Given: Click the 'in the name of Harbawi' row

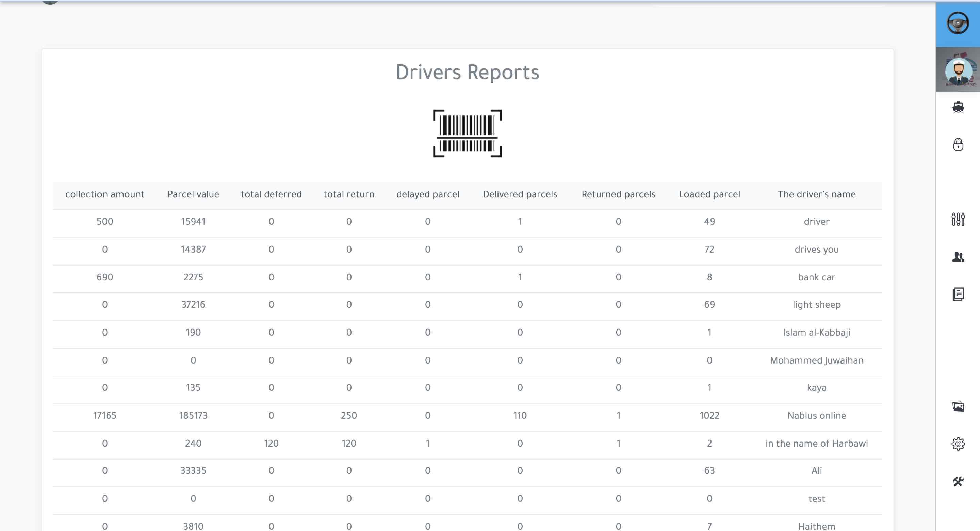Looking at the screenshot, I should point(816,443).
